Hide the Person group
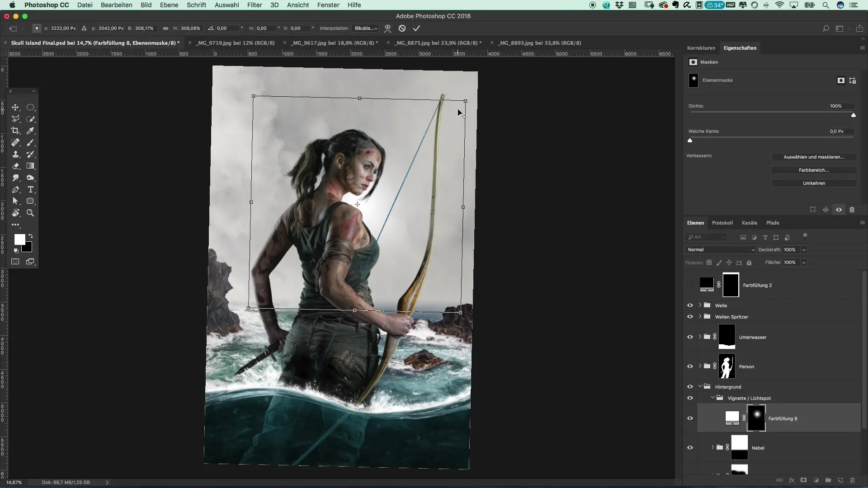Image resolution: width=868 pixels, height=488 pixels. coord(690,366)
